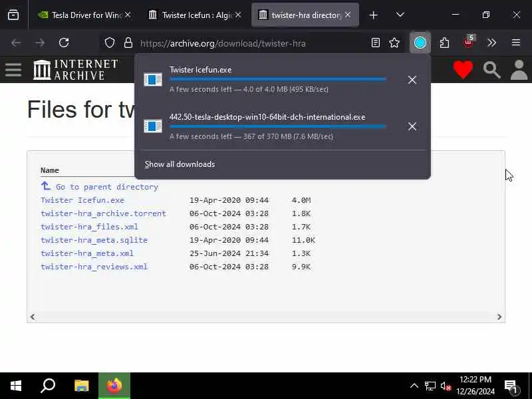Click the muted volume tray icon
532x399 pixels.
point(446,386)
